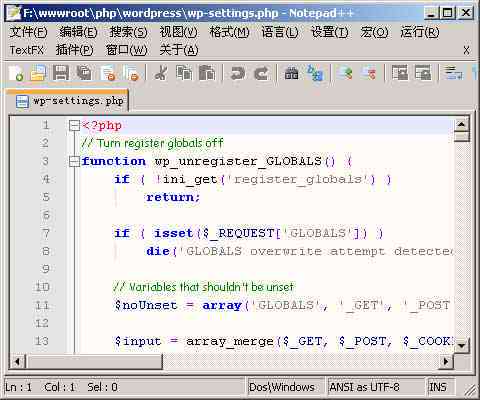The width and height of the screenshot is (480, 400).
Task: Toggle synchronized horizontal scrolling icon
Action: pos(423,73)
